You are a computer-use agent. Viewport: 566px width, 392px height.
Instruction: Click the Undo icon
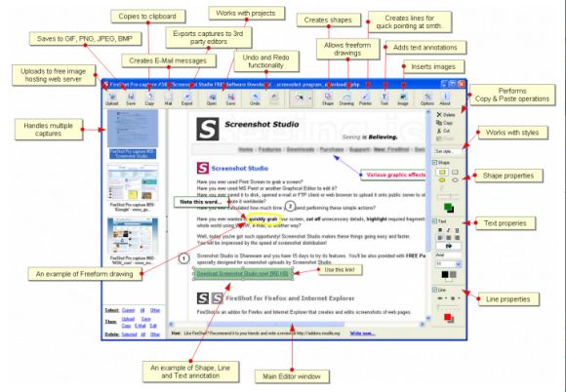[x=256, y=98]
